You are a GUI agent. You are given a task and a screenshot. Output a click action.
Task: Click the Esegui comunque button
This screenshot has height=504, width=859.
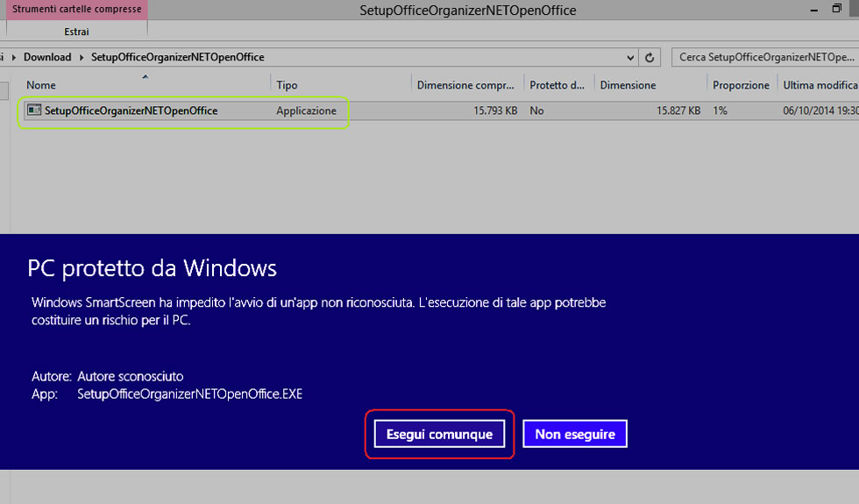tap(439, 434)
